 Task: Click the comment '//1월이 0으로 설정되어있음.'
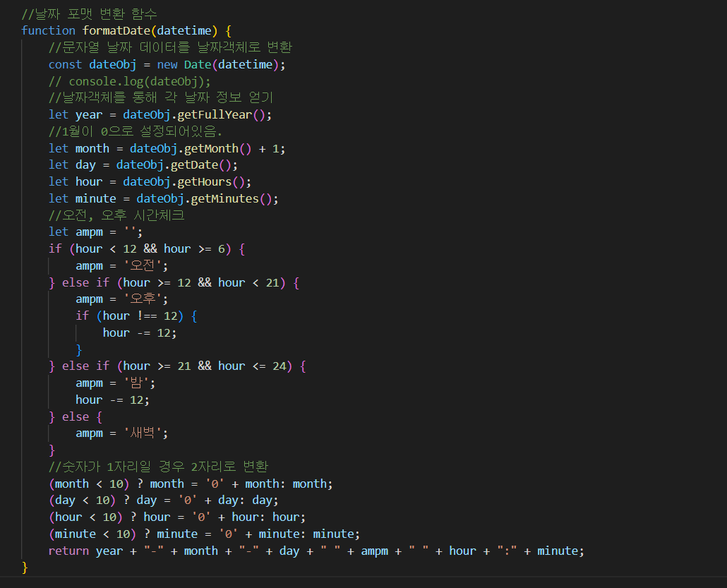[x=136, y=132]
